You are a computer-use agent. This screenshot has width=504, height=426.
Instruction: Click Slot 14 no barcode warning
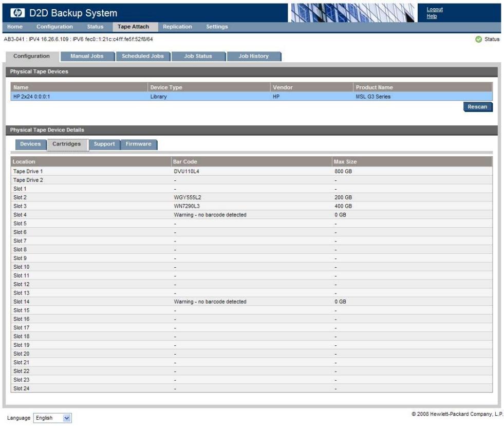click(210, 302)
